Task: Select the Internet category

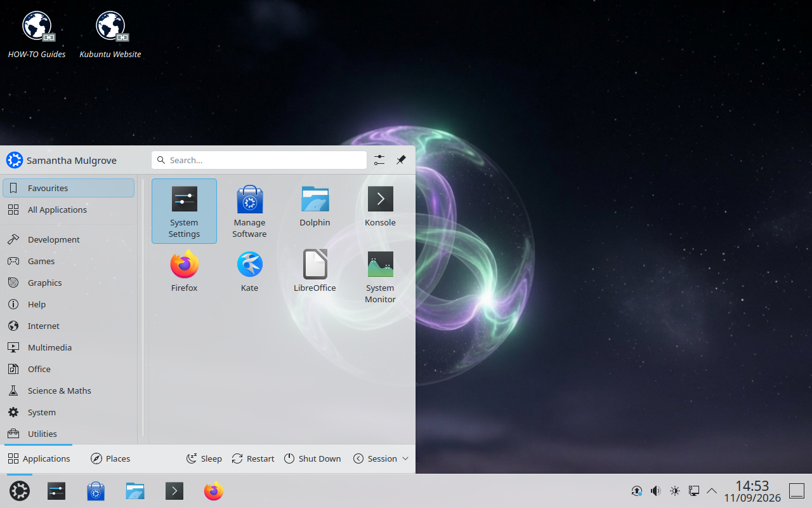Action: [69, 326]
